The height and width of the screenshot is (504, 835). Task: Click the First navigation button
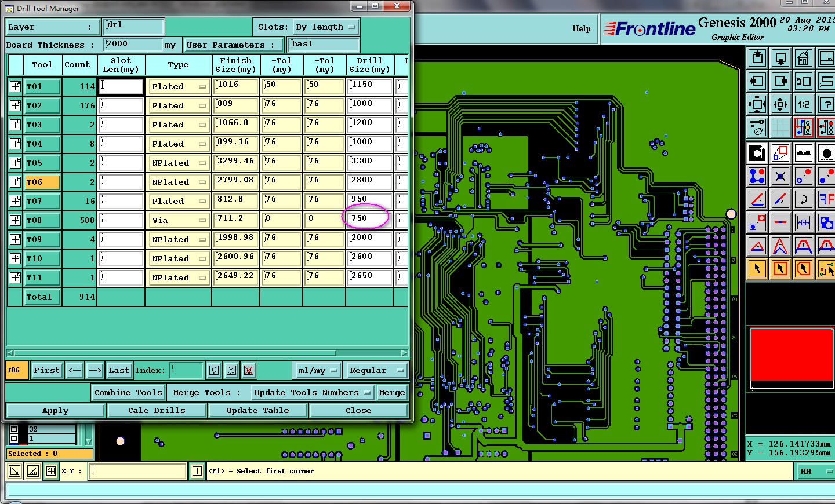(x=46, y=370)
